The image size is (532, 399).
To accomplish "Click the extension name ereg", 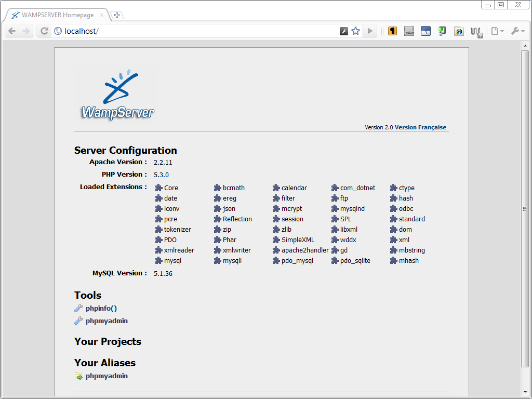I will (229, 198).
